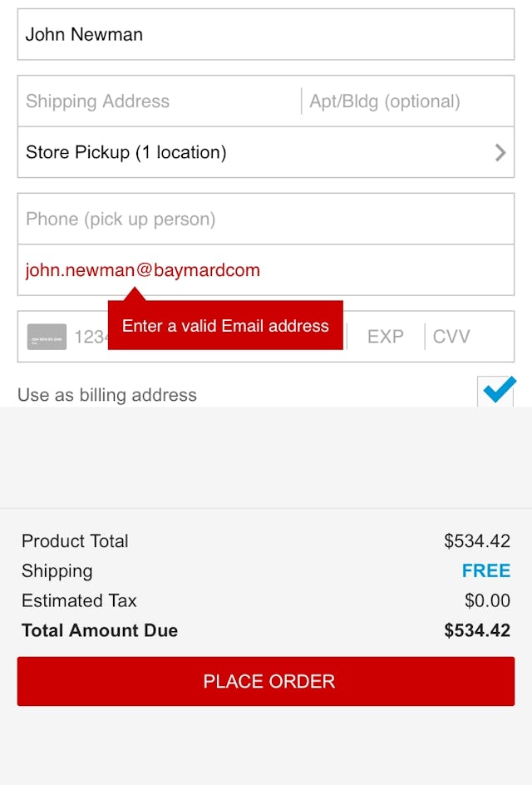This screenshot has width=532, height=785.
Task: Click the Product Total label
Action: pyautogui.click(x=75, y=541)
